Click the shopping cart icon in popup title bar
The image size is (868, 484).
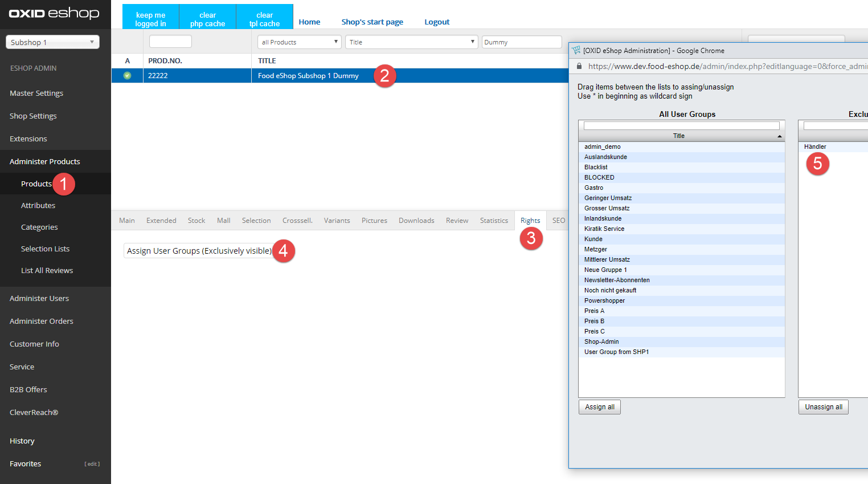click(576, 50)
